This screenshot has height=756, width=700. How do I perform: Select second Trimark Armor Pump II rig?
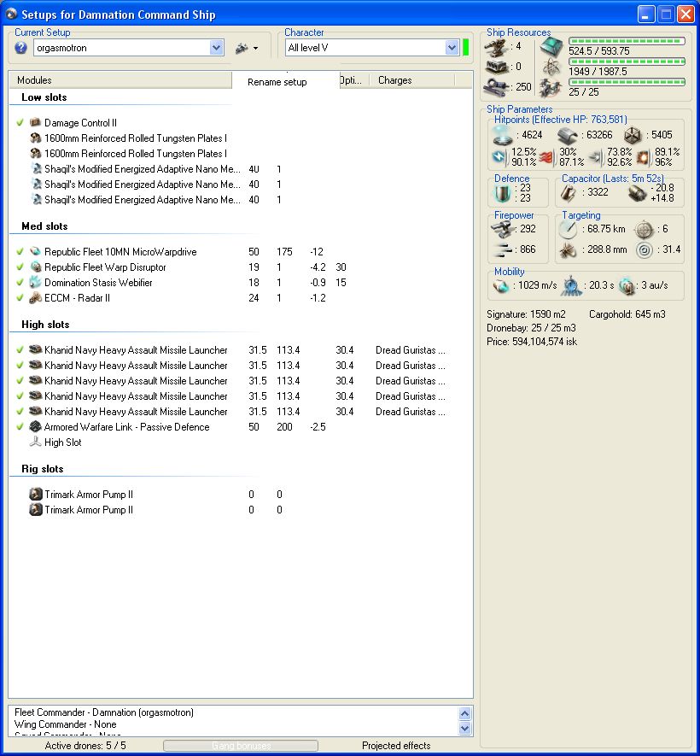[x=89, y=510]
